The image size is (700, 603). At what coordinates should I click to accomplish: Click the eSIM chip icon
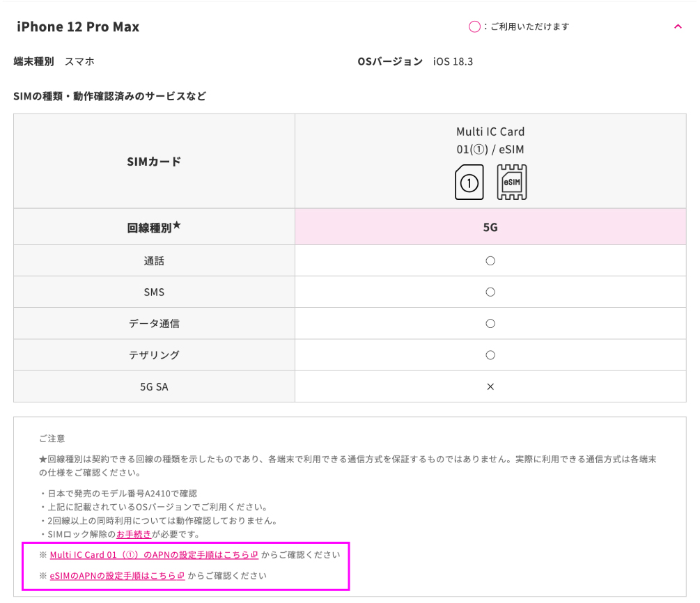511,182
